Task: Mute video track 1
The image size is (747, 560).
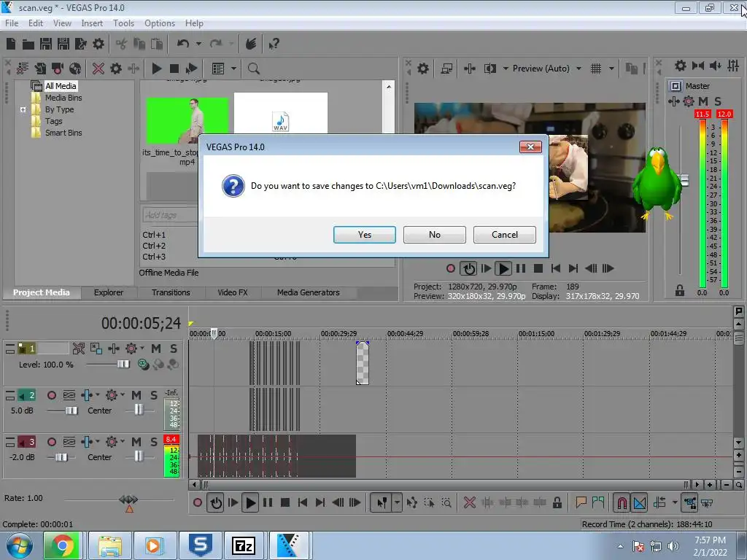Action: pyautogui.click(x=156, y=349)
